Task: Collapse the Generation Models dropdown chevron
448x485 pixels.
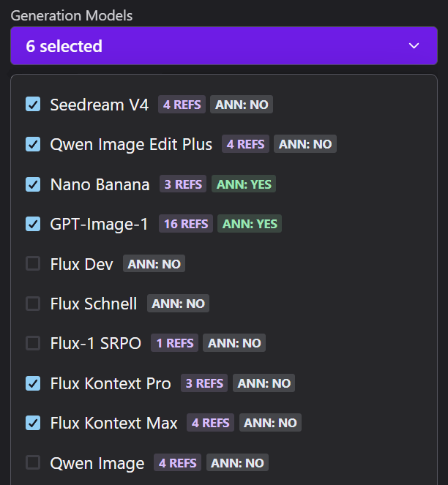Action: [x=414, y=46]
